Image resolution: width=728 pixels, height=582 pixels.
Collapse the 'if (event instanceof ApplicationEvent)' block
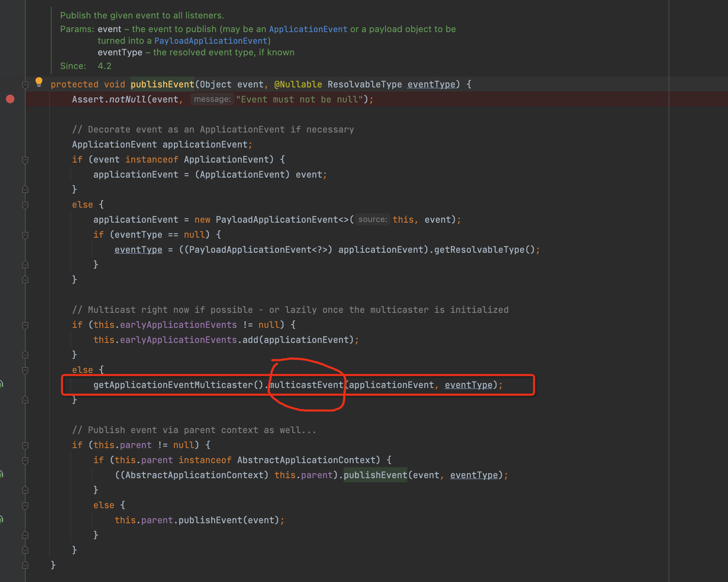(25, 160)
